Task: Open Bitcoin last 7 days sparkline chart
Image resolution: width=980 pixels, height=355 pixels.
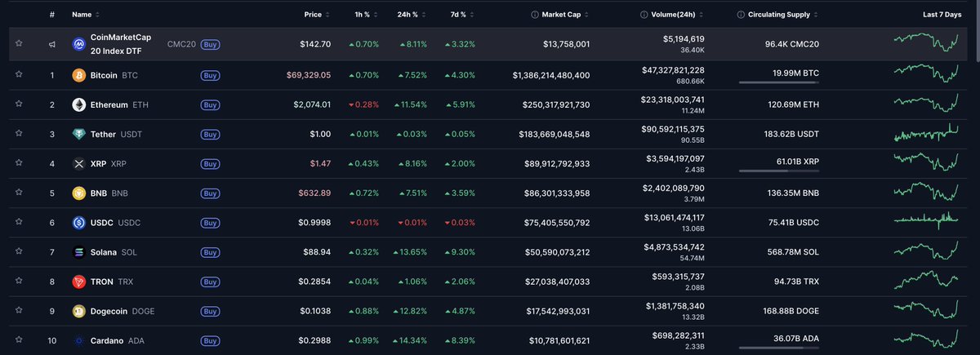Action: [927, 74]
